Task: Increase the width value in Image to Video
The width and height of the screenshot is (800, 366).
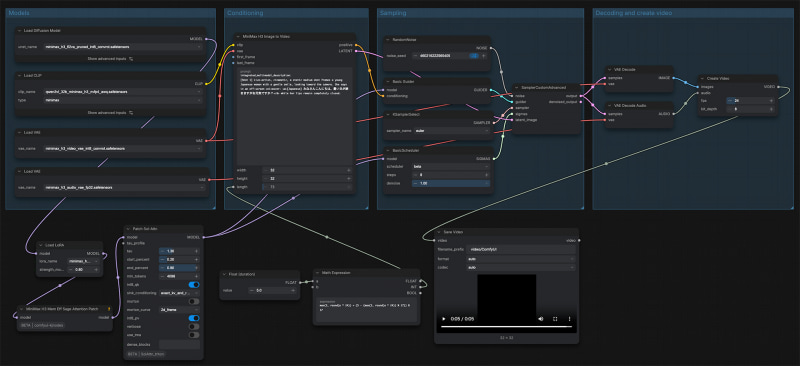Action: pos(349,170)
